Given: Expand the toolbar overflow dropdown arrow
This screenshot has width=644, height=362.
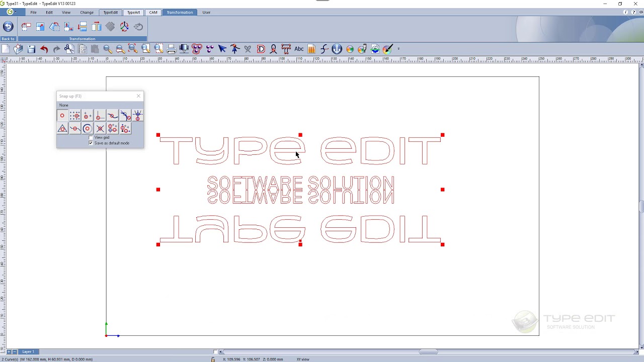Looking at the screenshot, I should [x=398, y=49].
